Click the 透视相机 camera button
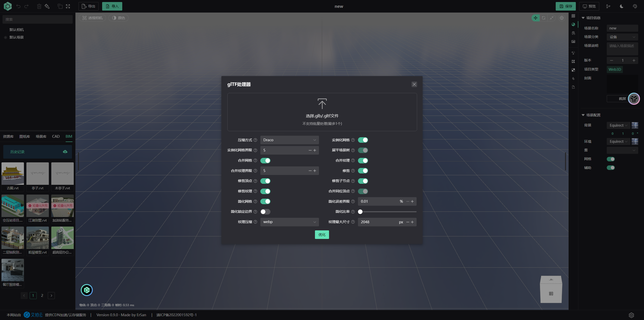 pos(92,18)
